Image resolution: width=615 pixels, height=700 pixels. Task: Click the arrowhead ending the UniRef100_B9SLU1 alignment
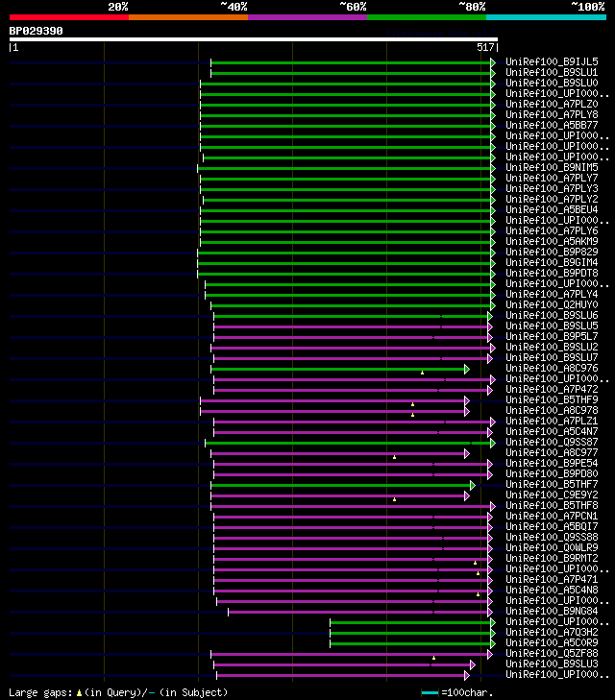(x=493, y=73)
